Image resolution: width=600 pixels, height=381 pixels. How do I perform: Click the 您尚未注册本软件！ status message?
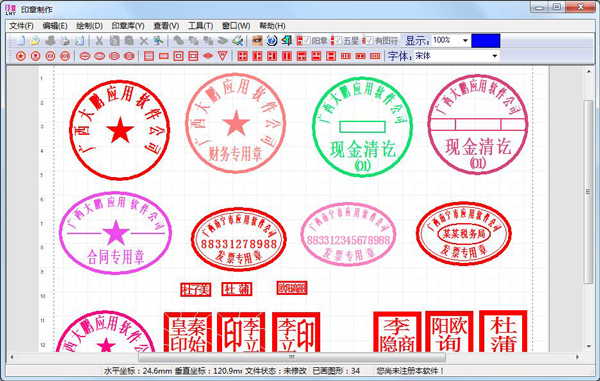[410, 371]
